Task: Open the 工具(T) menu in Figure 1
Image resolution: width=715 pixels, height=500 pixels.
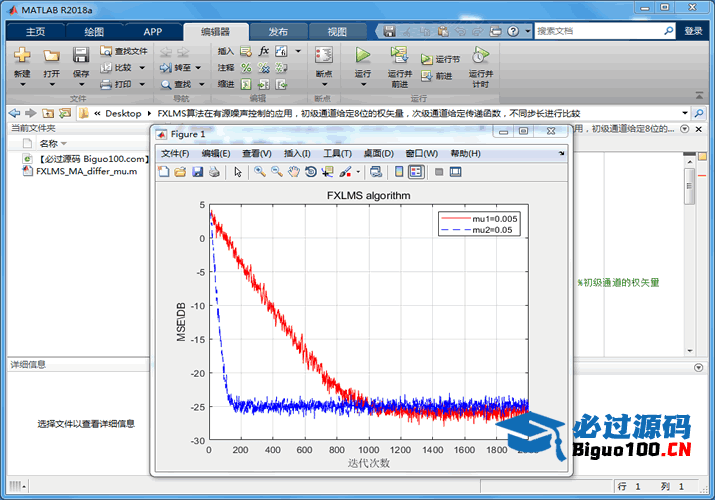Action: pyautogui.click(x=337, y=154)
